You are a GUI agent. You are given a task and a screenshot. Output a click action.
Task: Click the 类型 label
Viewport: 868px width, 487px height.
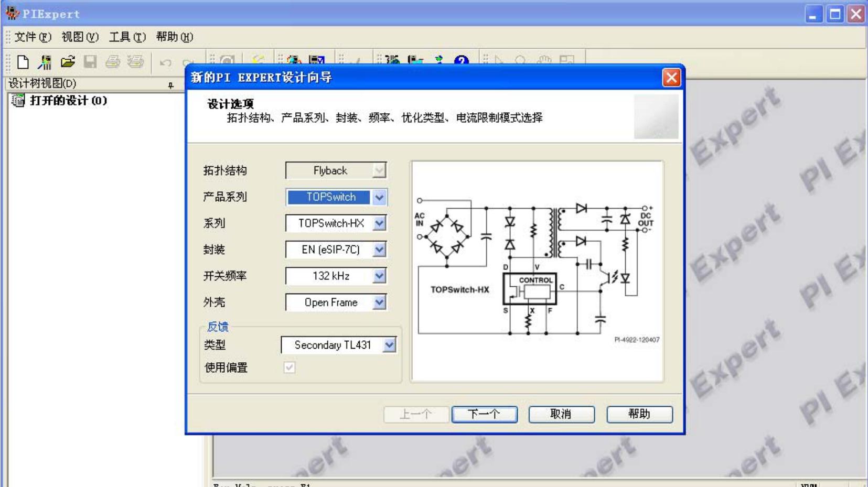point(215,345)
